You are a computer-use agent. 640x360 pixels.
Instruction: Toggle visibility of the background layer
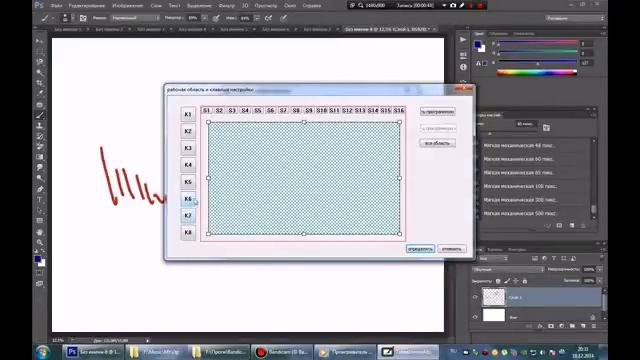475,316
